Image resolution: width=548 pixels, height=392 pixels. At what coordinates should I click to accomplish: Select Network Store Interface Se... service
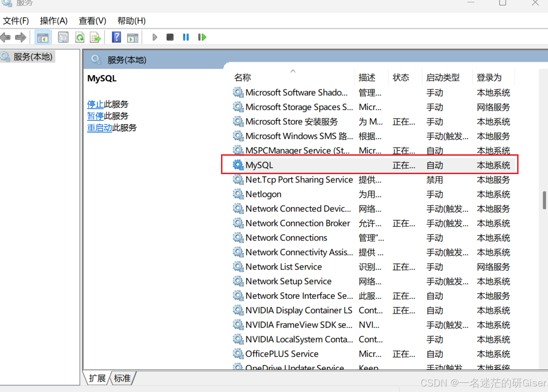pyautogui.click(x=299, y=296)
